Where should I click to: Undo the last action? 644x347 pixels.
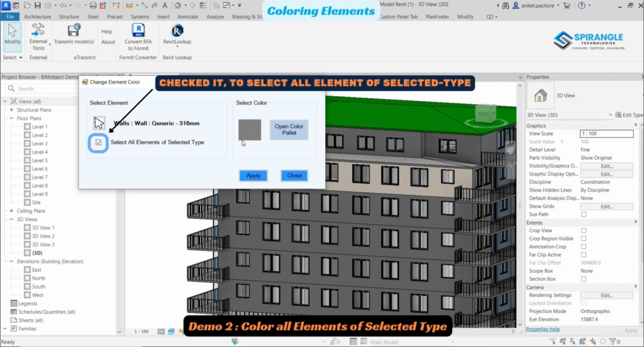pos(63,5)
